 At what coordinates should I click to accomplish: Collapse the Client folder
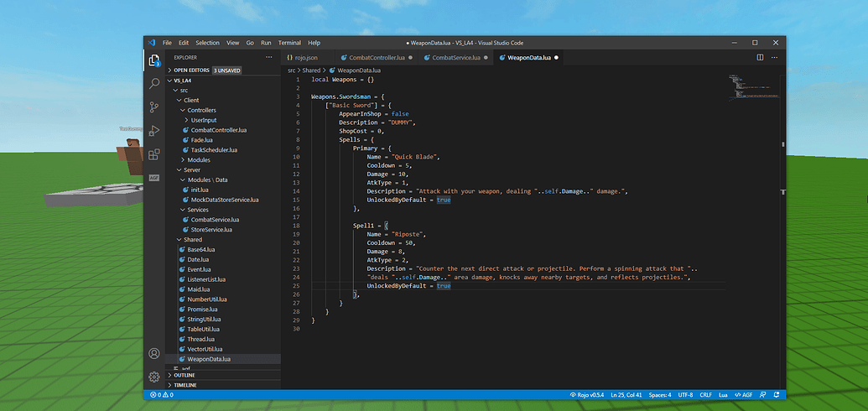(223, 101)
